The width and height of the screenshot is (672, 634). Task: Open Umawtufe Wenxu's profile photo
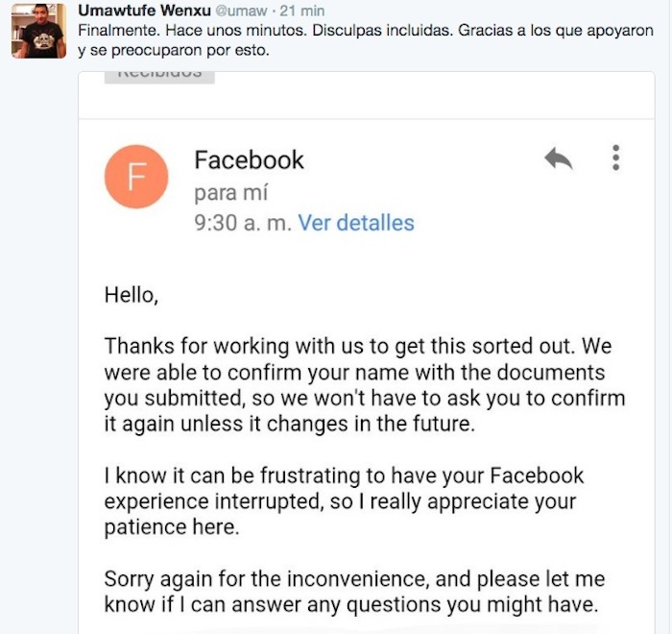tap(39, 31)
